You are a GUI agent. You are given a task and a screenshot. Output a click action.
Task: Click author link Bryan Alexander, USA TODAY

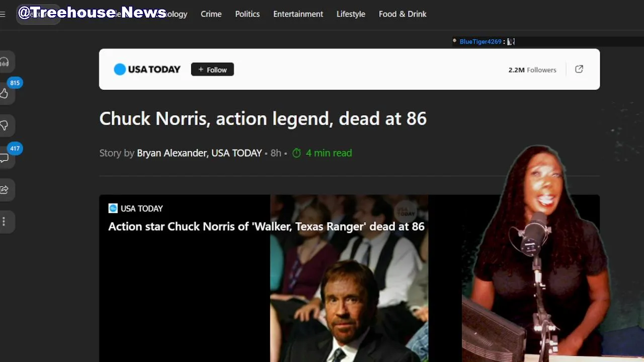tap(199, 153)
